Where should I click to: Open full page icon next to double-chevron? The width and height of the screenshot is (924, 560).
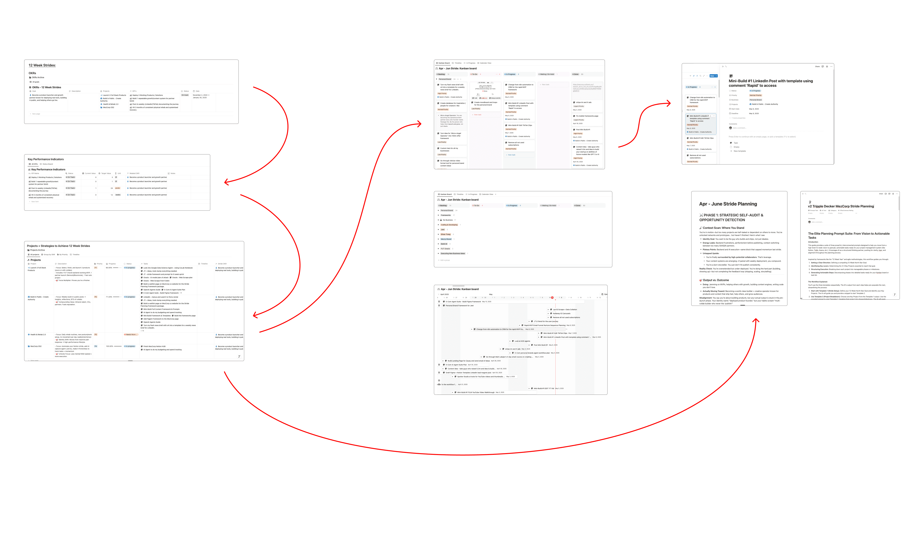click(x=726, y=67)
